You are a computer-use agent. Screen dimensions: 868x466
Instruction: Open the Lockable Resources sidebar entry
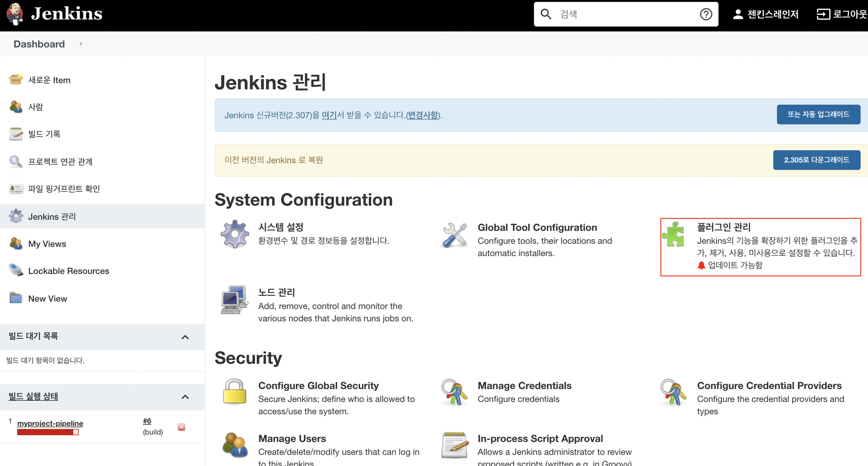[x=69, y=271]
